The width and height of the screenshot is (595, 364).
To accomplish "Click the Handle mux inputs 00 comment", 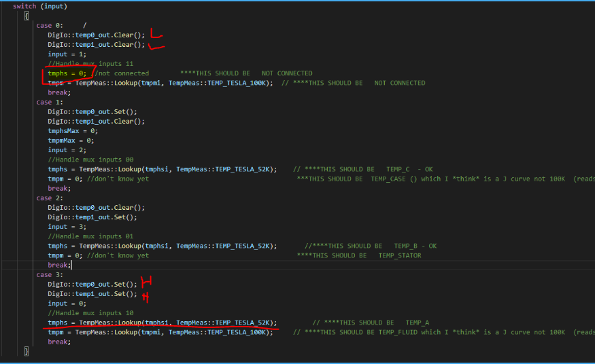I will (90, 160).
